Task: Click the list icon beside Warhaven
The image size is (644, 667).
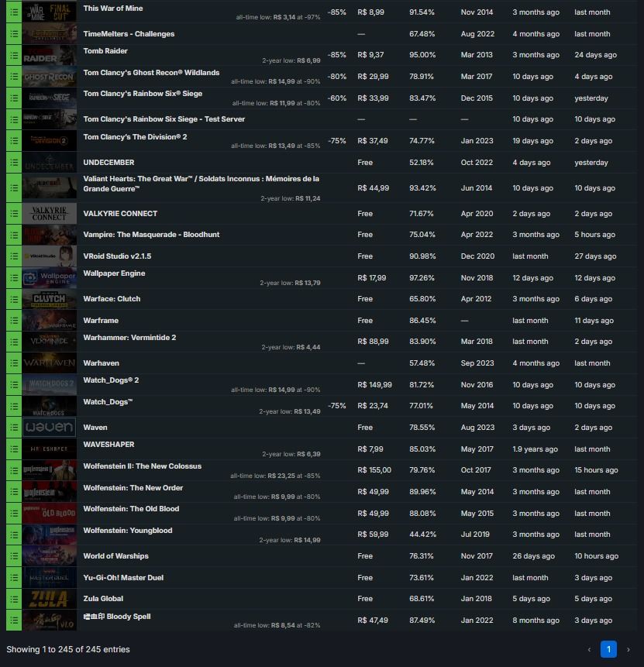Action: click(x=14, y=363)
